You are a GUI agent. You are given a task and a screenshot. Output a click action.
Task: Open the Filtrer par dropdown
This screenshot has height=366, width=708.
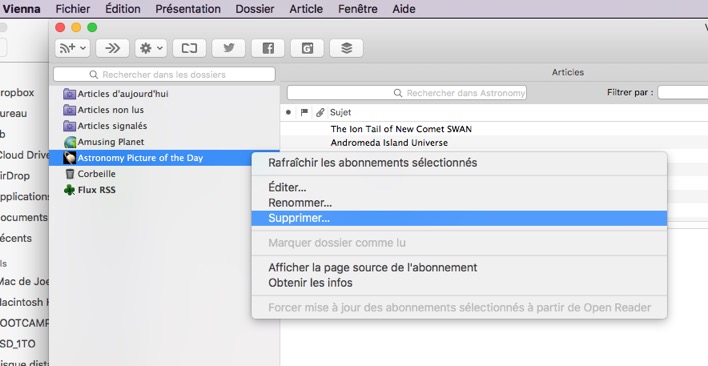coord(682,93)
